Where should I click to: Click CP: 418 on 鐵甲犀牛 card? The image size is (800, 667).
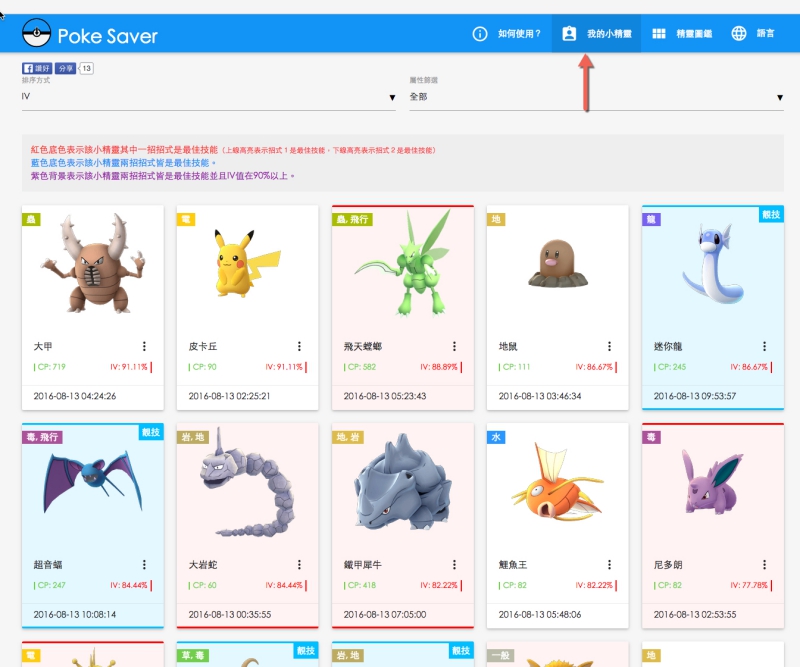tap(360, 585)
